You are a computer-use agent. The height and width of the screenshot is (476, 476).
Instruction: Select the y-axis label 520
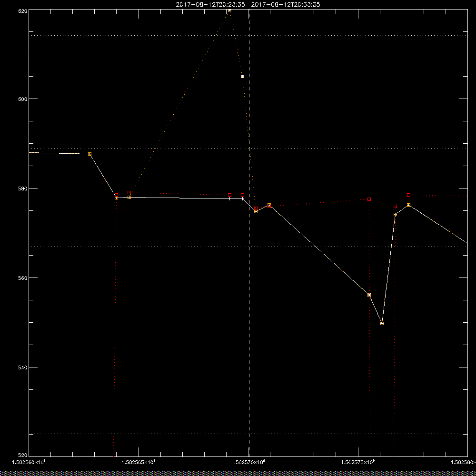23,455
